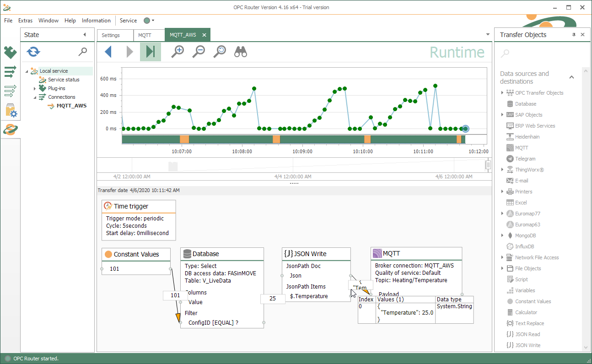Image resolution: width=592 pixels, height=364 pixels.
Task: Close the MQTT_AWS tab
Action: pos(204,35)
